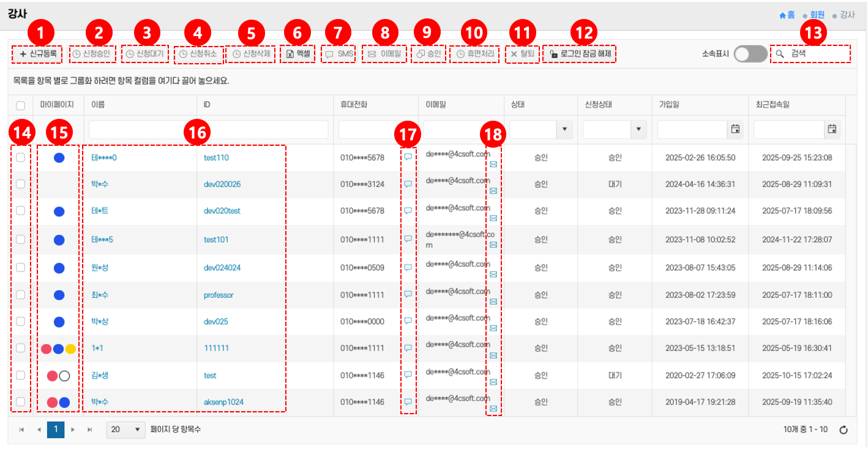Check the select-all checkbox in table header
This screenshot has width=868, height=451.
(20, 105)
